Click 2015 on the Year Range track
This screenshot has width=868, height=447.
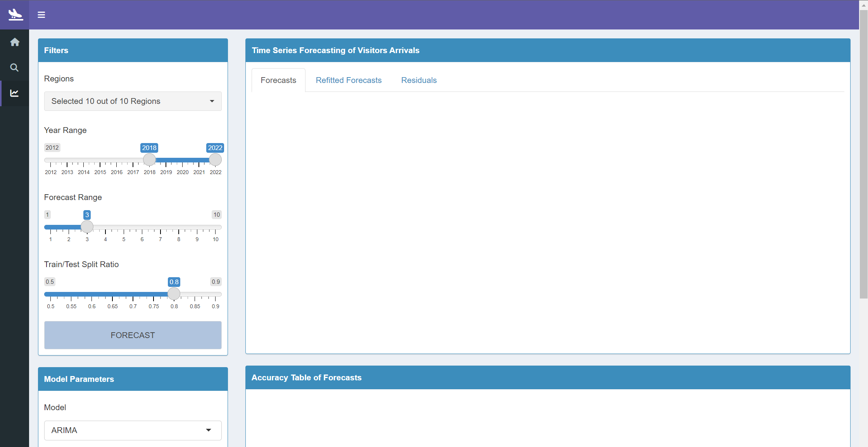[x=100, y=160]
